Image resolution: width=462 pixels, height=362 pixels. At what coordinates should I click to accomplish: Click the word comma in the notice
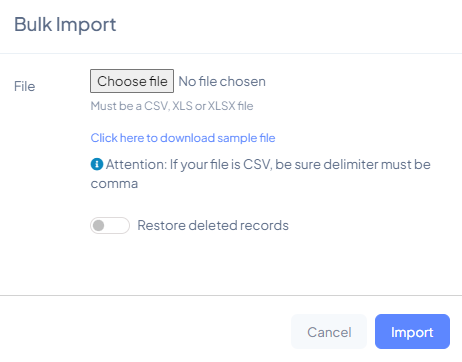coord(114,184)
